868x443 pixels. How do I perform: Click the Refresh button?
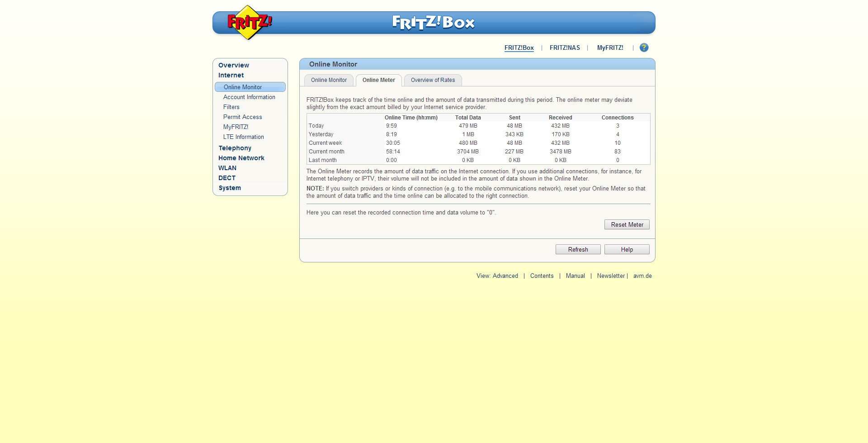click(x=578, y=249)
